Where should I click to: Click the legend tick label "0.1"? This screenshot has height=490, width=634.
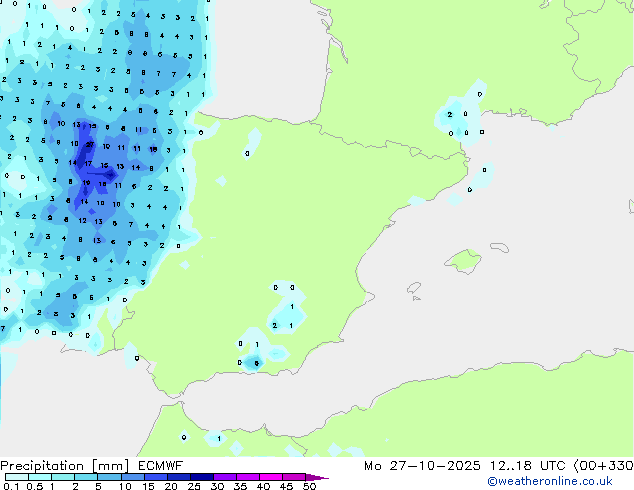11,486
